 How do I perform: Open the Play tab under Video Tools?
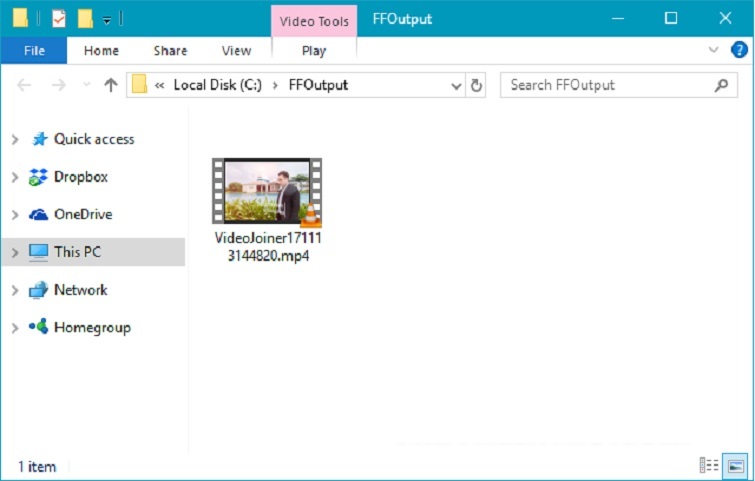pyautogui.click(x=313, y=51)
